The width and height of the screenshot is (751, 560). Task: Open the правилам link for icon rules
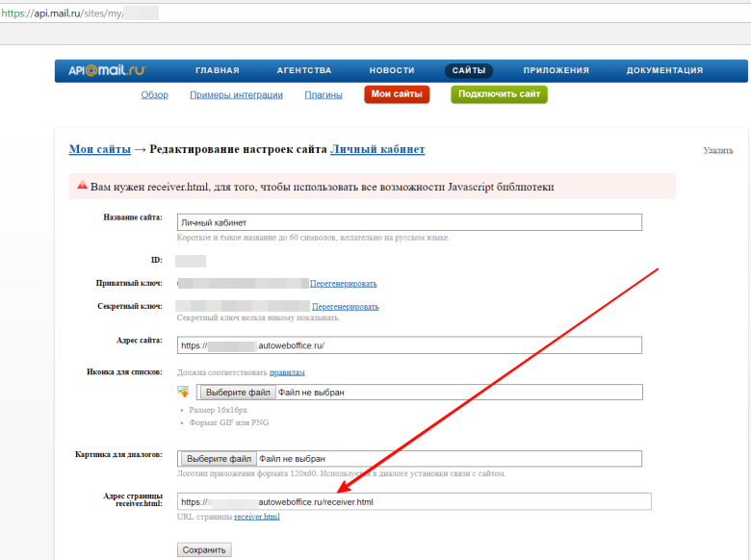(287, 372)
